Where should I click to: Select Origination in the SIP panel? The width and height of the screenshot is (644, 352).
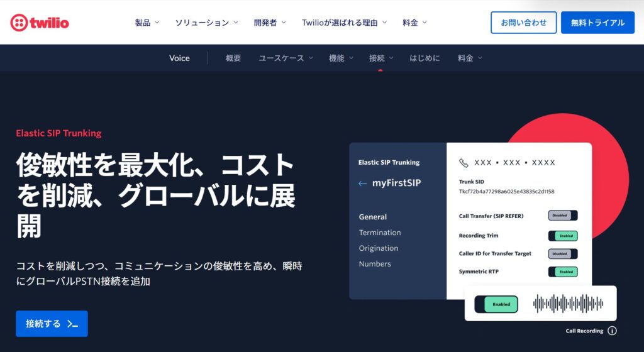[378, 248]
